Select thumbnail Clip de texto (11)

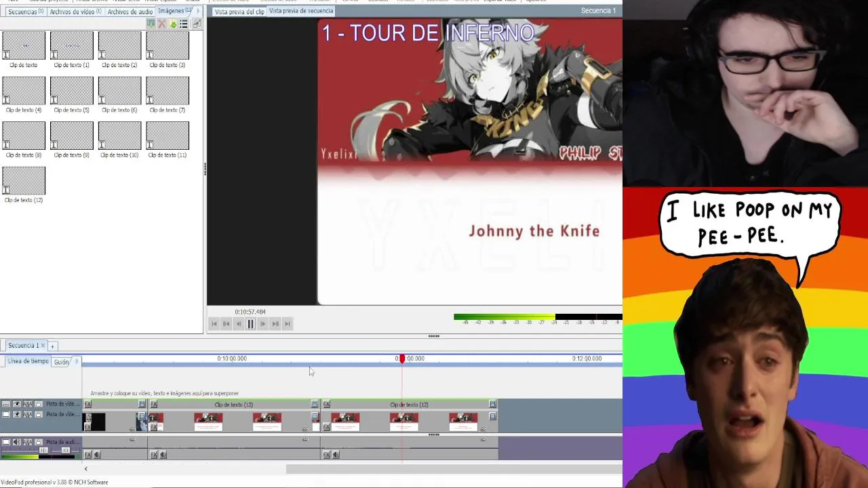[x=167, y=135]
